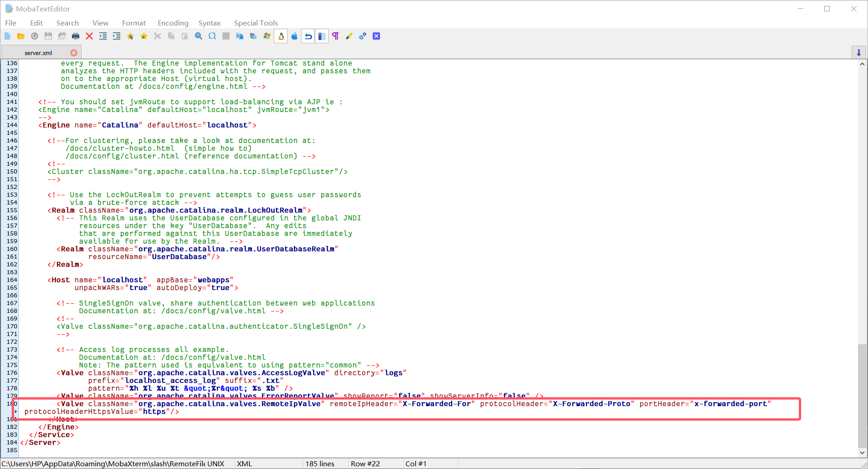Click Row #22 in status bar
The width and height of the screenshot is (868, 469).
click(x=365, y=464)
